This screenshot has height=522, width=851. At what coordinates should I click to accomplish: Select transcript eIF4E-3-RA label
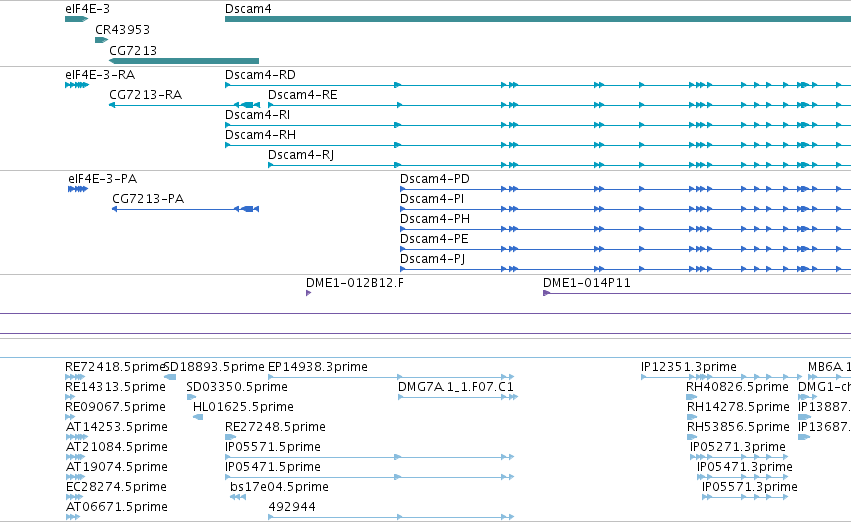click(100, 75)
